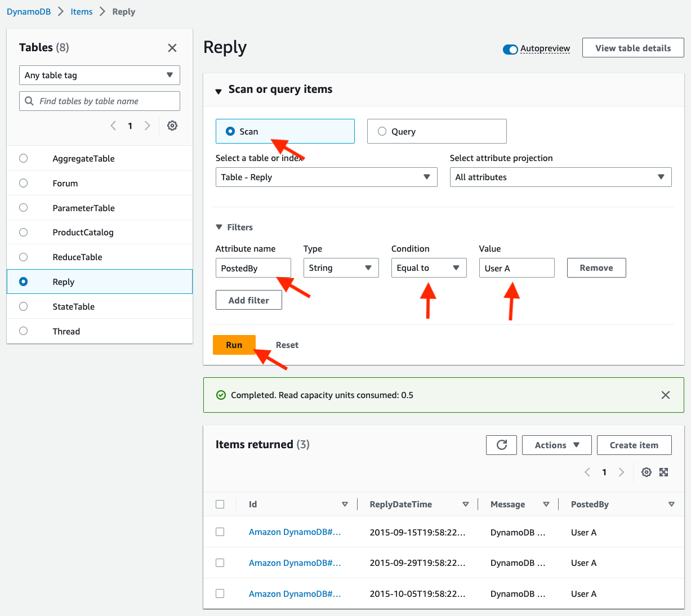Dismiss the Completed status banner

click(666, 395)
